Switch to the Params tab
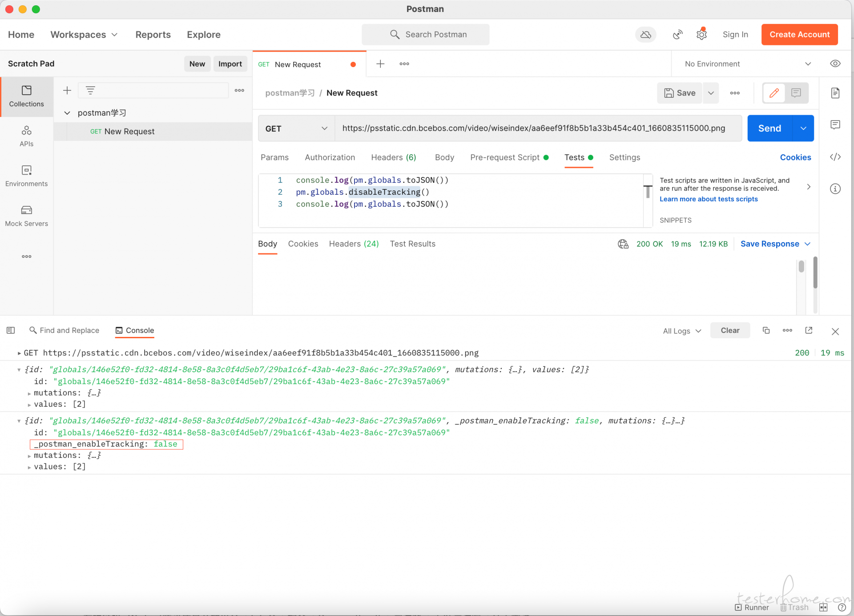The width and height of the screenshot is (854, 616). click(274, 157)
